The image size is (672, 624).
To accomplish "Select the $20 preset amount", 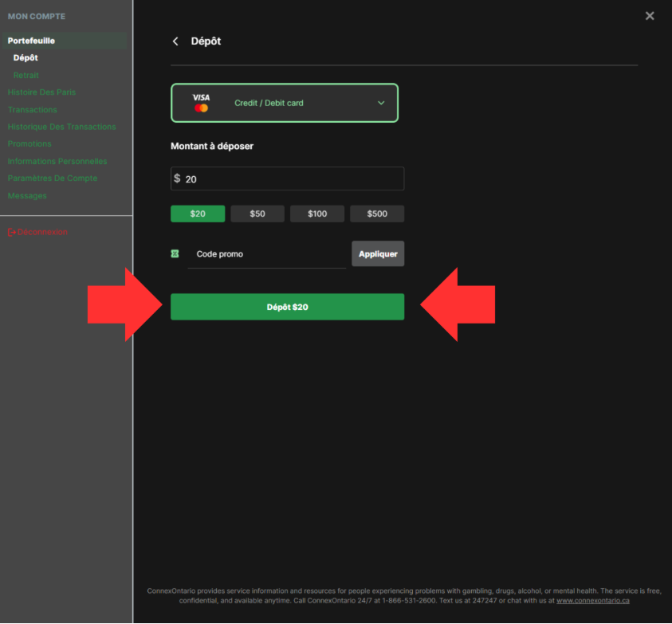I will [198, 214].
